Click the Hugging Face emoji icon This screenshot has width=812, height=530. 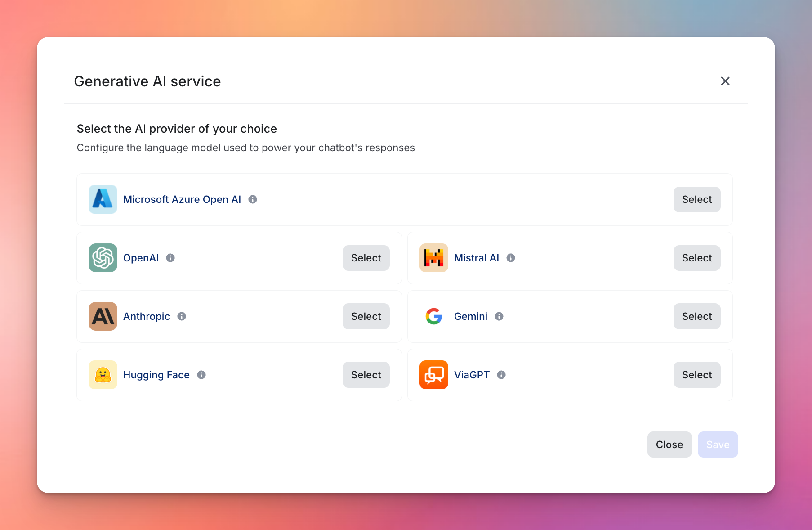103,375
